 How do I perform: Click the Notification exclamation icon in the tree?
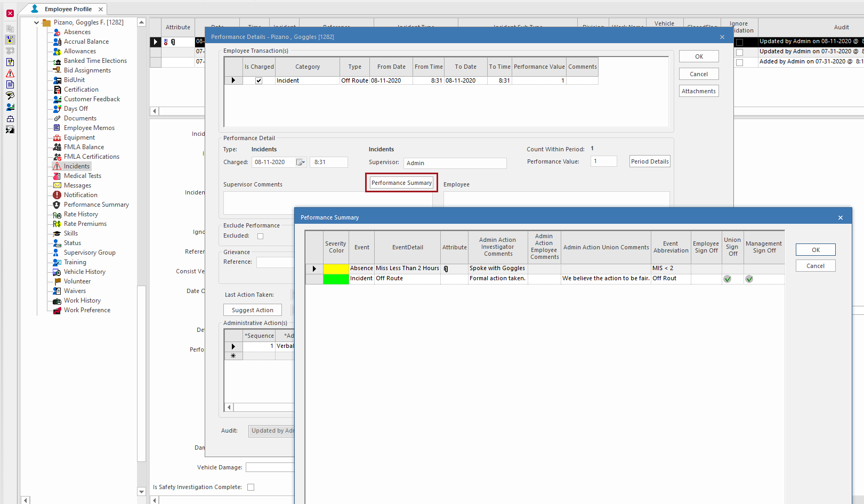[57, 194]
